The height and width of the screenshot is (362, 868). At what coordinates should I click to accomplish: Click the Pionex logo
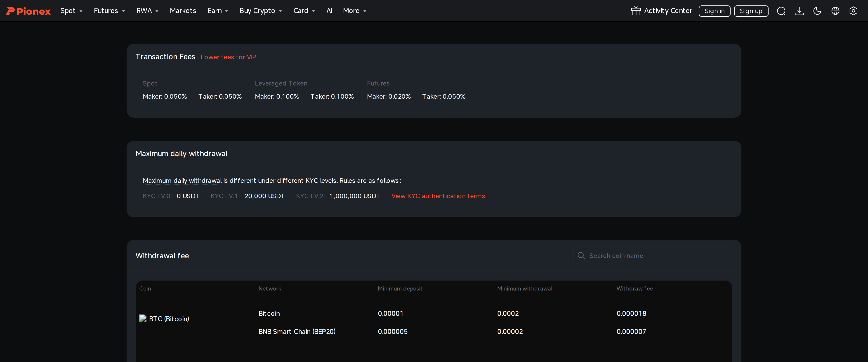28,11
